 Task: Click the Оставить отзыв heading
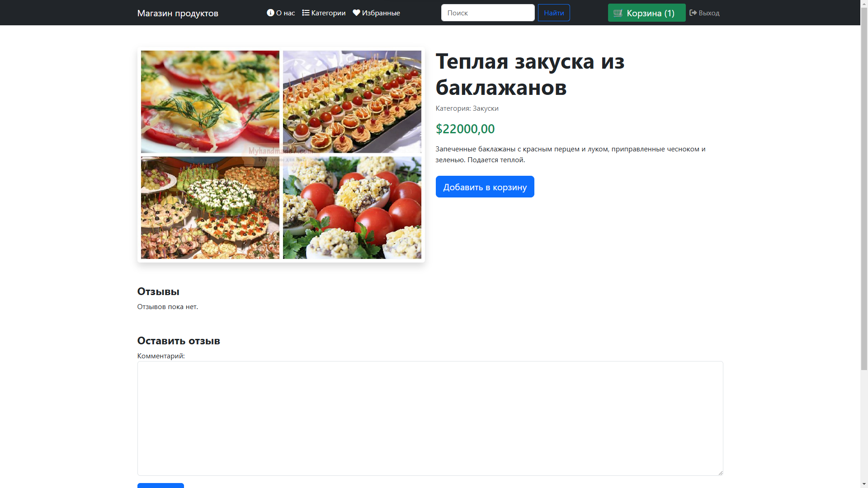(x=179, y=341)
